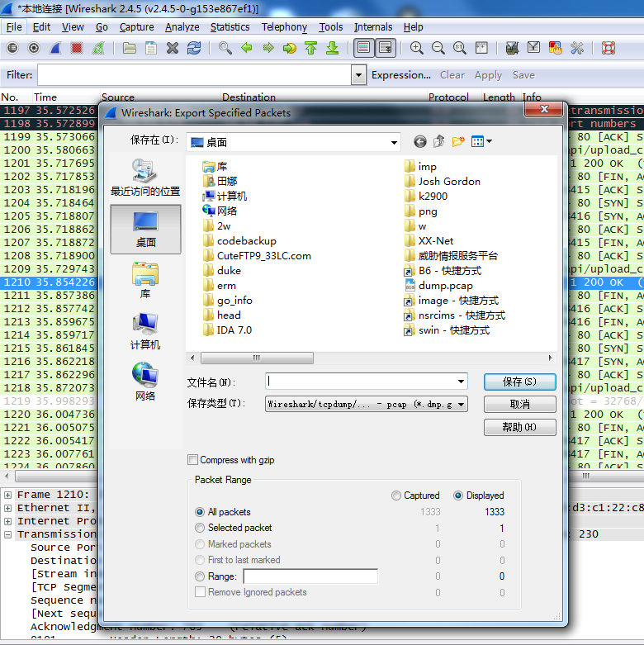Open a capture file (folder toolbar icon)
The width and height of the screenshot is (644, 645).
click(129, 48)
